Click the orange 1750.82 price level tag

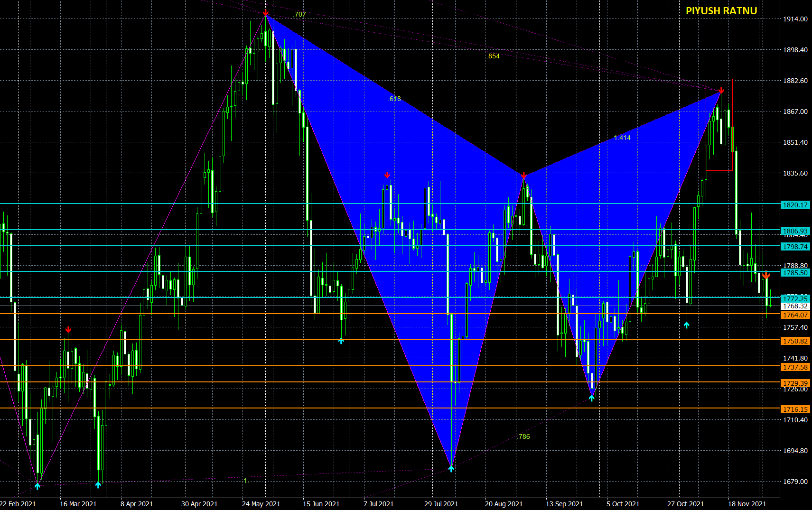(795, 341)
